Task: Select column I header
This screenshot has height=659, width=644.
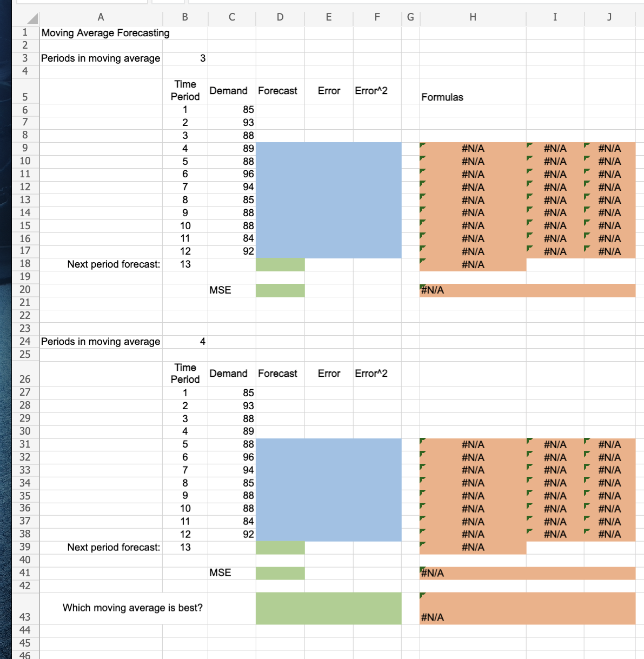Action: click(555, 17)
